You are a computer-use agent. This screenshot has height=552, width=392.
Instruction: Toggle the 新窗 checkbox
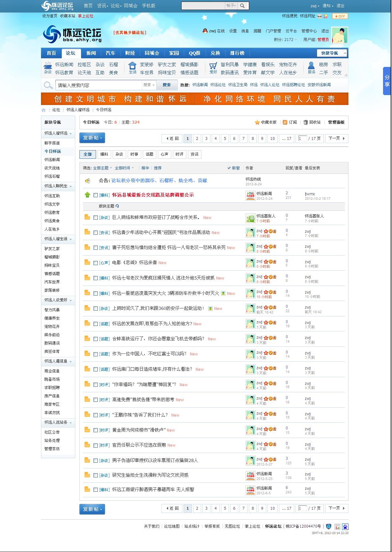(229, 168)
